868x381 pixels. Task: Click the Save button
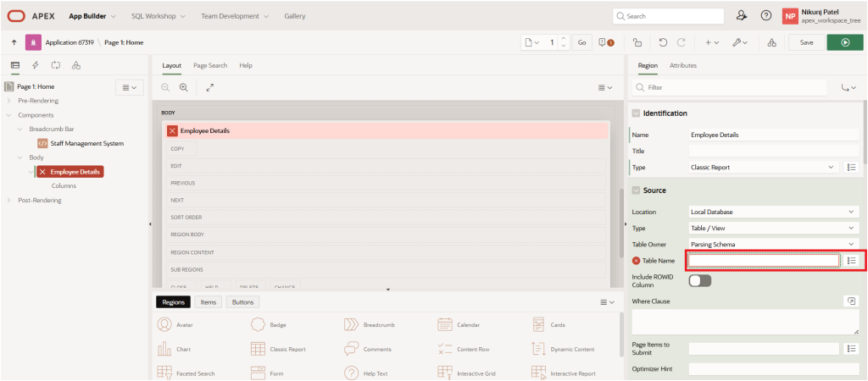pyautogui.click(x=806, y=42)
